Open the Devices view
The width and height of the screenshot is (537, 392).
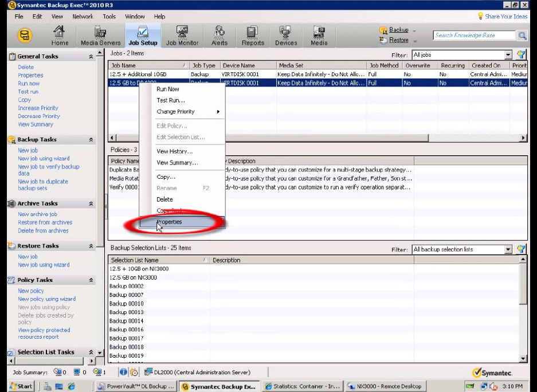(285, 36)
